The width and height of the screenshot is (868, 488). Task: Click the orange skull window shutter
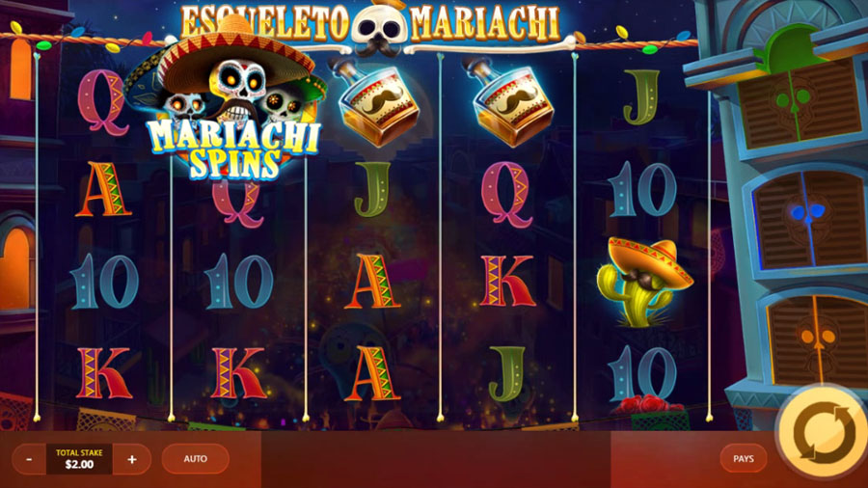(816, 339)
